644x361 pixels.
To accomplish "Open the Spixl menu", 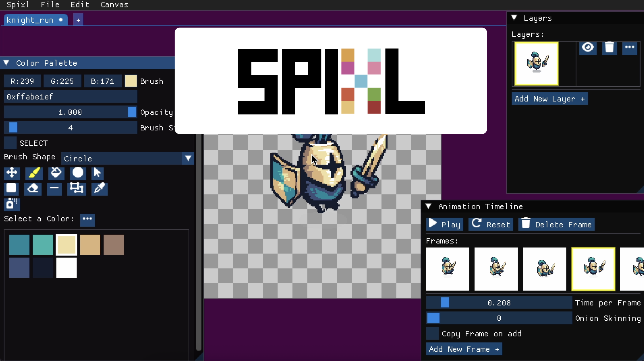I will pos(18,5).
